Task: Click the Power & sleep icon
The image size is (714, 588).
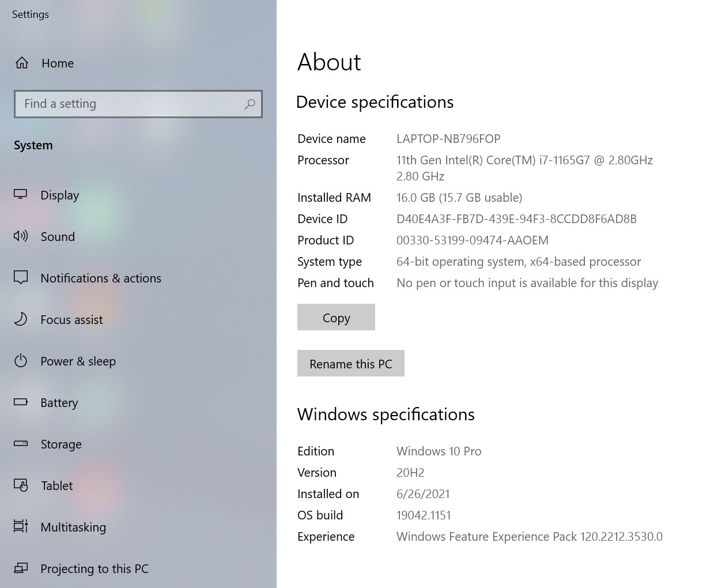Action: 21,361
